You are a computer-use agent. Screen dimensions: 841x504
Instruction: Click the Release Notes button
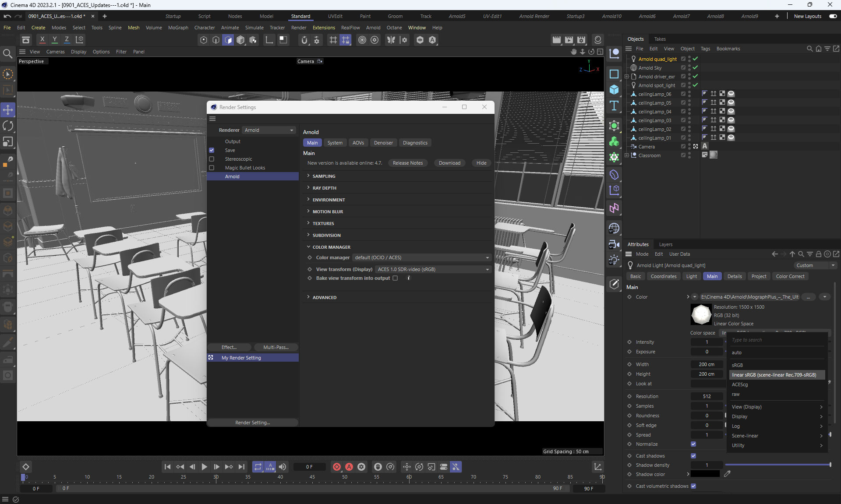pyautogui.click(x=407, y=163)
